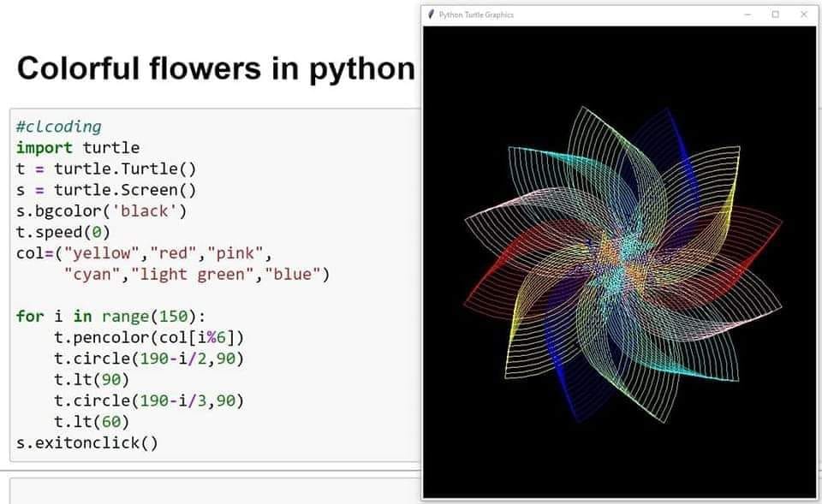Click the 'for i in range(150):' line
The height and width of the screenshot is (504, 822).
[x=110, y=317]
